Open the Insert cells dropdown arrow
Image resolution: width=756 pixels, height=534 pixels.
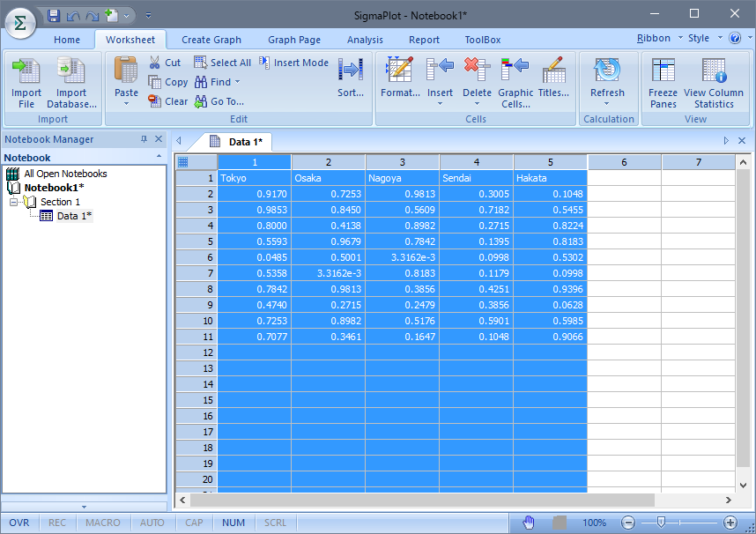[x=441, y=104]
